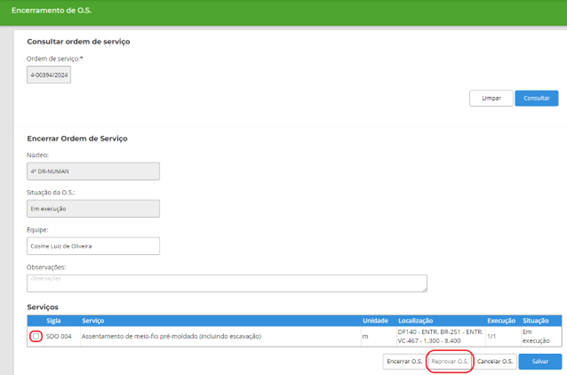
Task: Click the Encerrar O.S. button
Action: tap(404, 361)
